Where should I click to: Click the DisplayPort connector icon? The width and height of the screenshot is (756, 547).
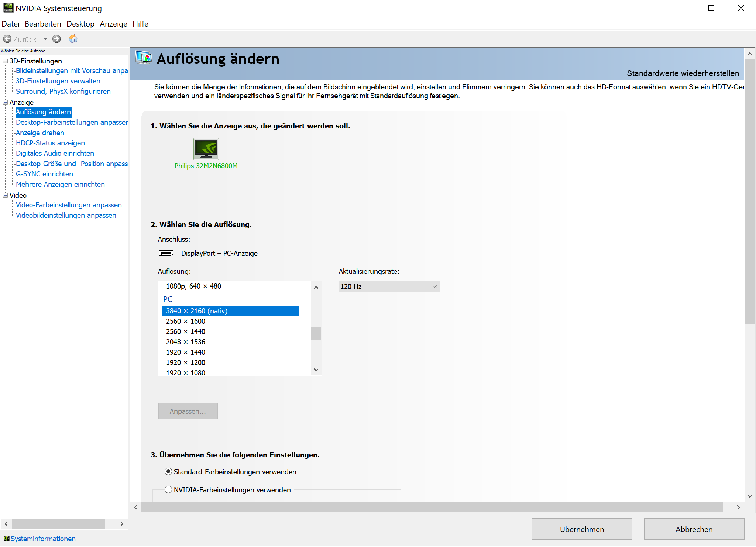pos(166,253)
